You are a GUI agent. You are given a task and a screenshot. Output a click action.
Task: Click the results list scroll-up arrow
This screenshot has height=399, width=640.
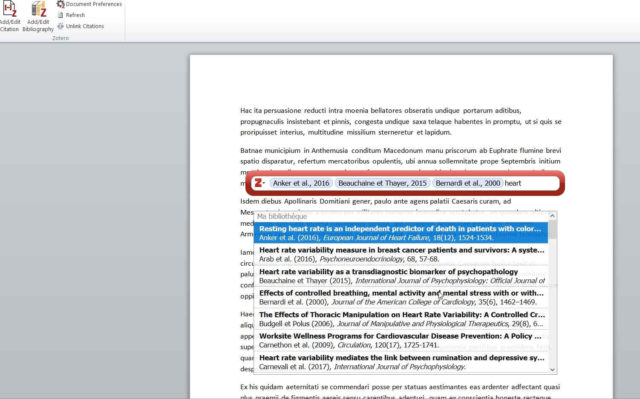click(x=553, y=215)
